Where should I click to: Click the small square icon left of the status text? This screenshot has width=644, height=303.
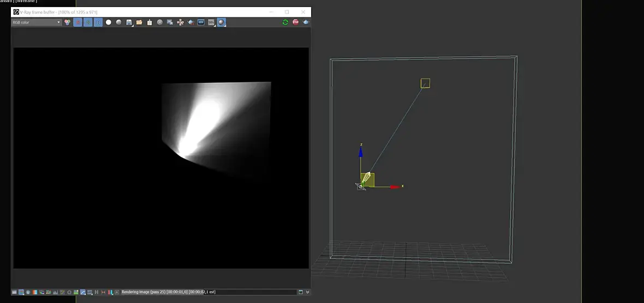(117, 292)
